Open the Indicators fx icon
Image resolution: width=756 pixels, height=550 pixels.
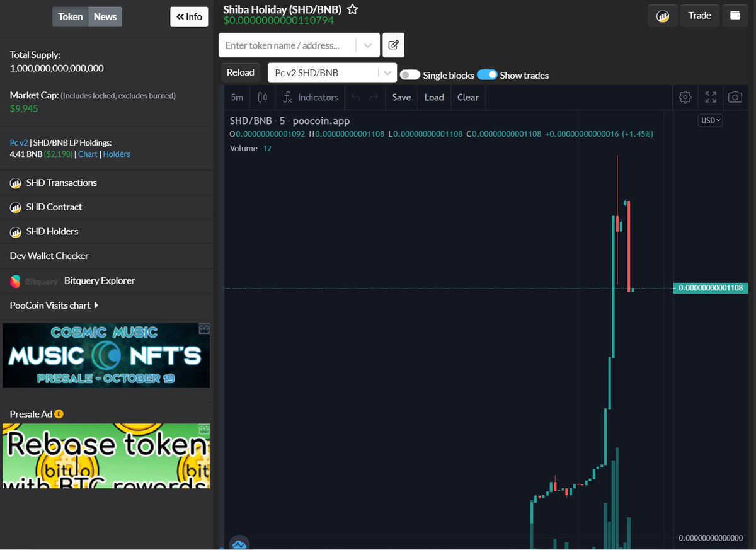click(x=287, y=97)
